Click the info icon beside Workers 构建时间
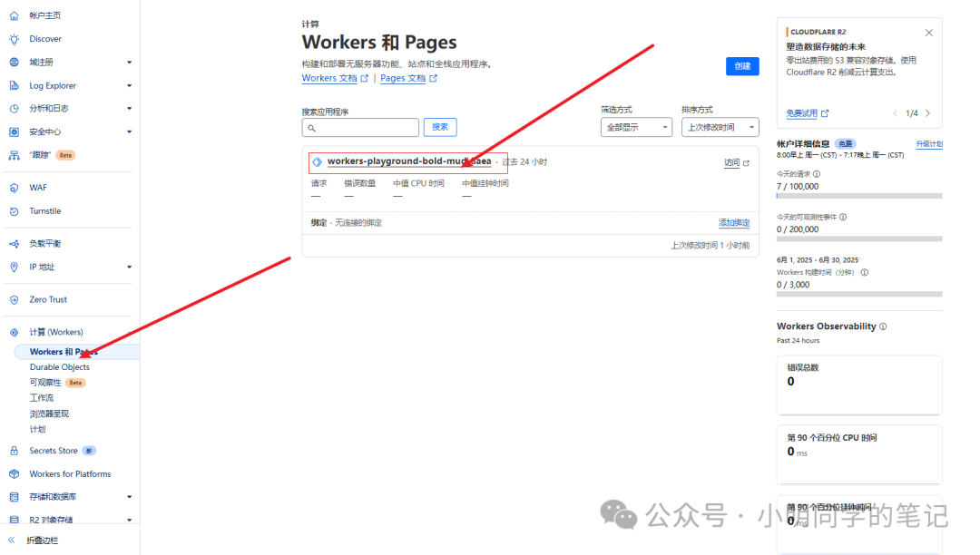This screenshot has height=555, width=980. (865, 272)
